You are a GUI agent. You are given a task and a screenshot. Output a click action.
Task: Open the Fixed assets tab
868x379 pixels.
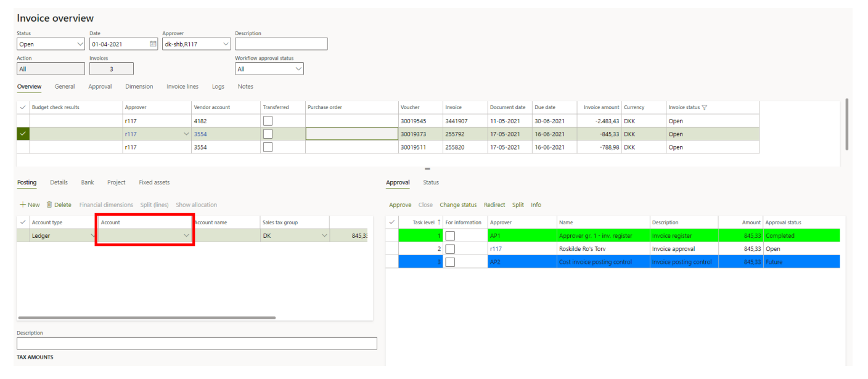click(x=154, y=182)
